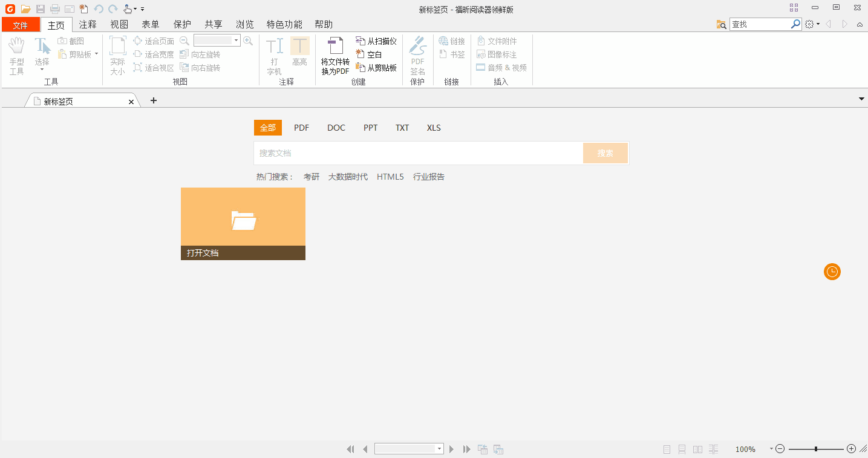Viewport: 868px width, 458px height.
Task: Switch to the 表单 ribbon tab
Action: pos(151,25)
